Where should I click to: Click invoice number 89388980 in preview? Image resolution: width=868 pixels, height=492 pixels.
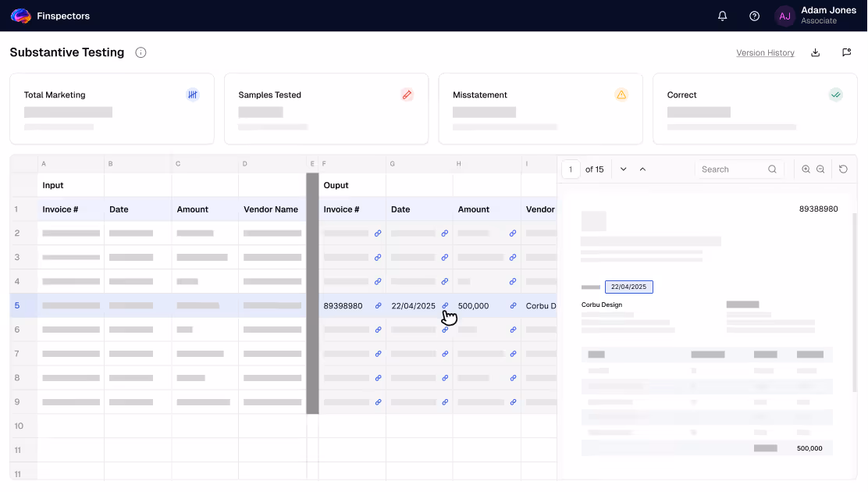coord(818,209)
